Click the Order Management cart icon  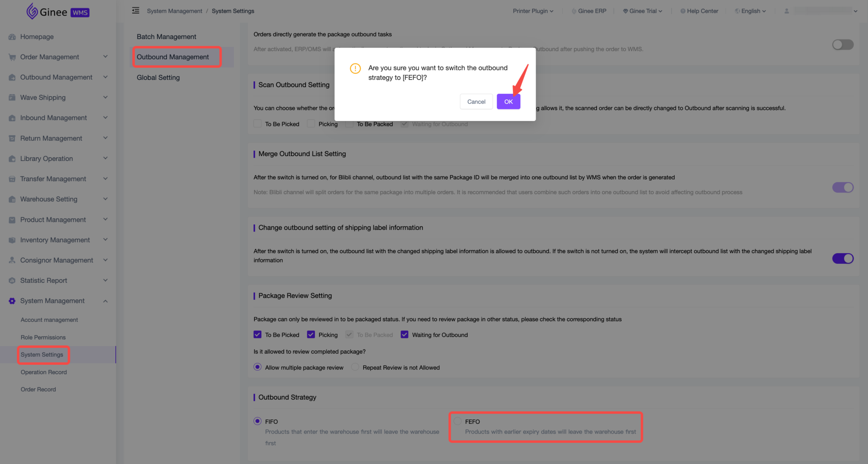[12, 57]
